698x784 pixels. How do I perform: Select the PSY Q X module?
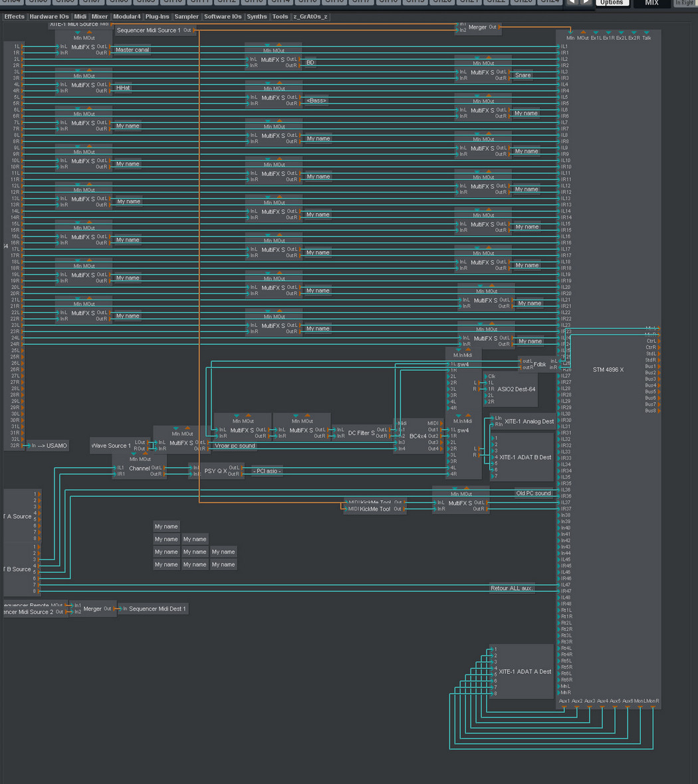click(215, 471)
